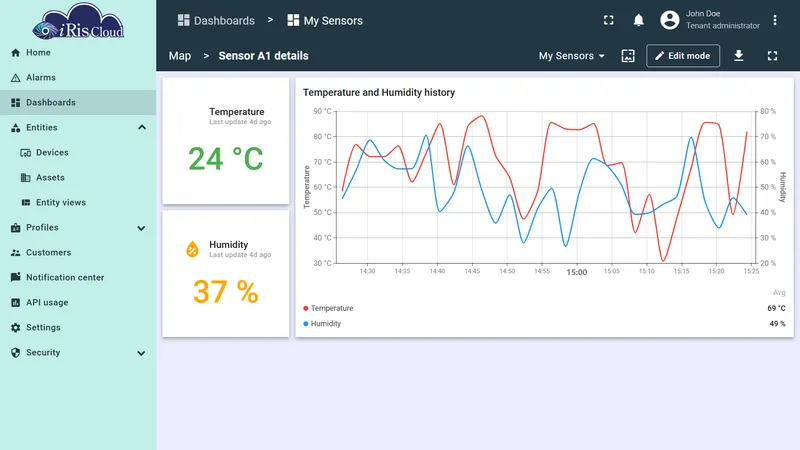Image resolution: width=800 pixels, height=450 pixels.
Task: Click the 90 °C axis label
Action: [x=322, y=111]
